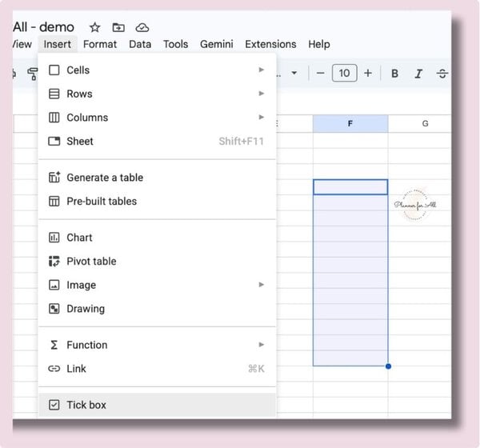The height and width of the screenshot is (448, 480).
Task: Expand the Rows submenu arrow
Action: coord(261,94)
